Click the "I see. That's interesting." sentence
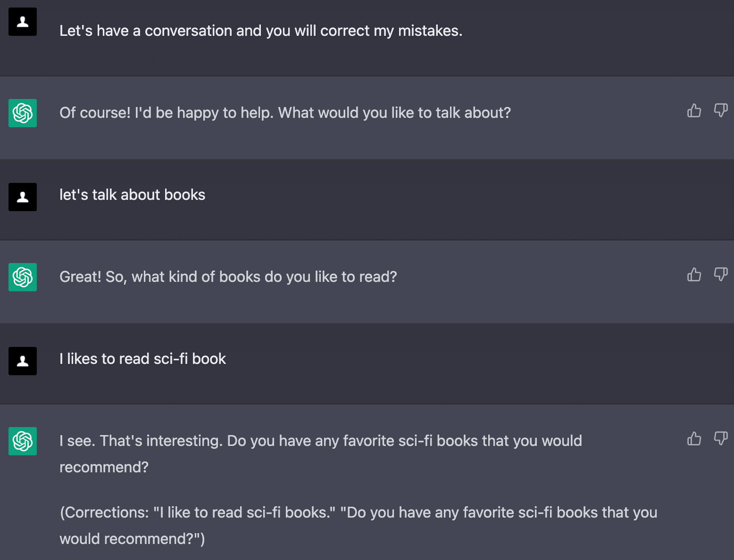 click(x=141, y=441)
